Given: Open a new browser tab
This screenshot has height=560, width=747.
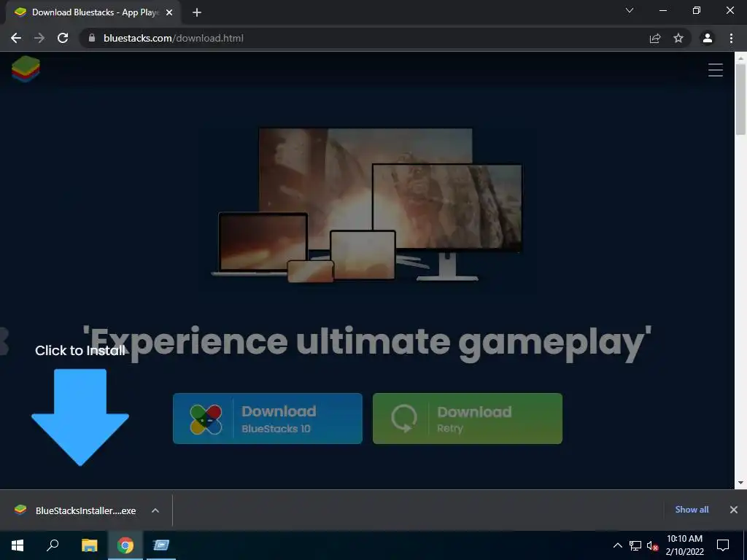Looking at the screenshot, I should pos(197,12).
